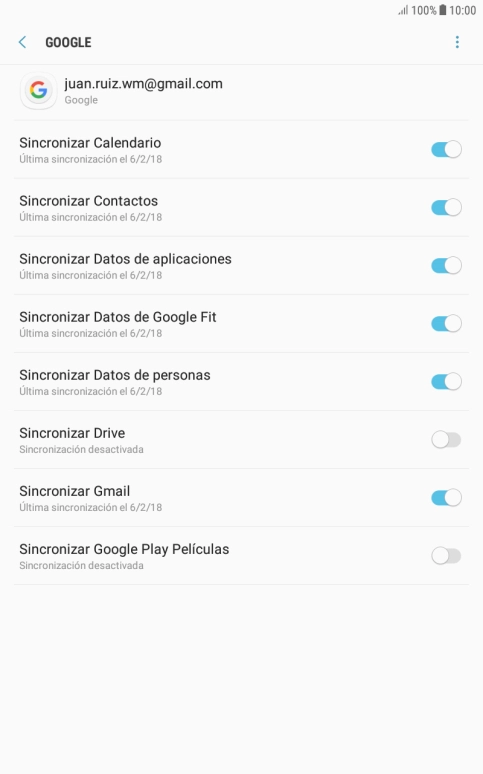Viewport: 483px width, 774px height.
Task: Enable Sincronizar Google Play Películas switch
Action: [x=446, y=556]
